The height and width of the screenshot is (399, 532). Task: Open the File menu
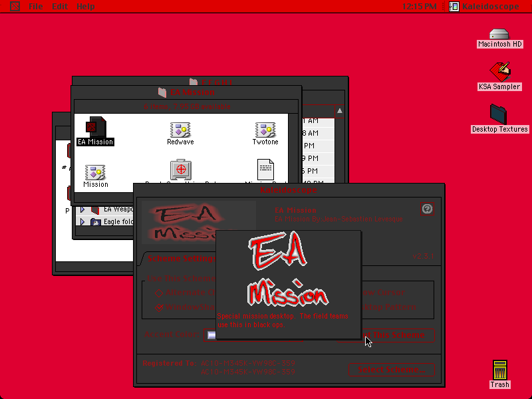[36, 6]
